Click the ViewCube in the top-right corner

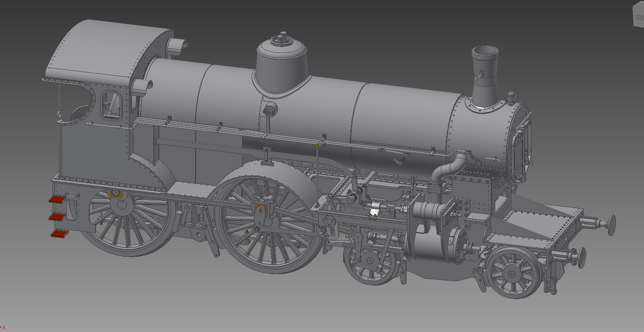[x=637, y=17]
